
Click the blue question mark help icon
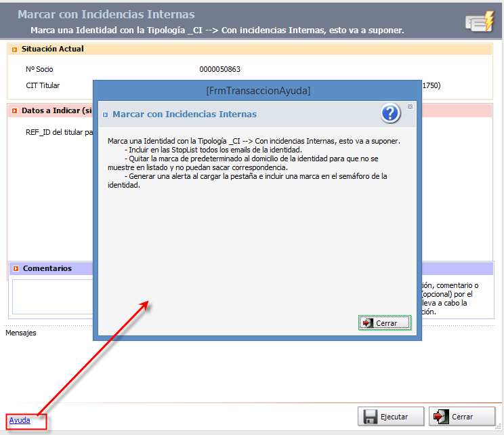[x=391, y=113]
